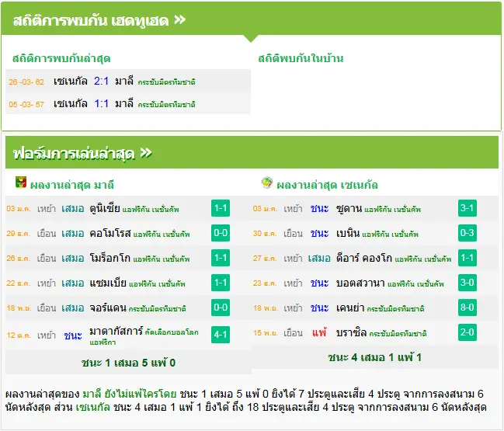
Task: Click the date 05-03-57 in head-to-head
Action: tap(26, 104)
